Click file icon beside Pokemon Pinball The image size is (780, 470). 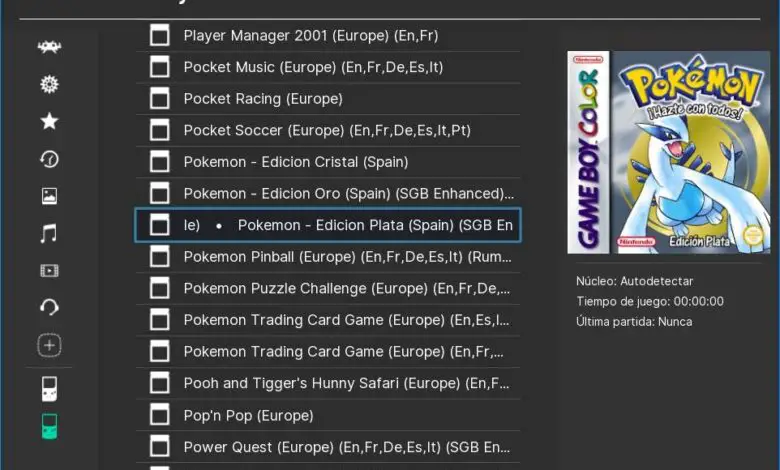point(160,257)
